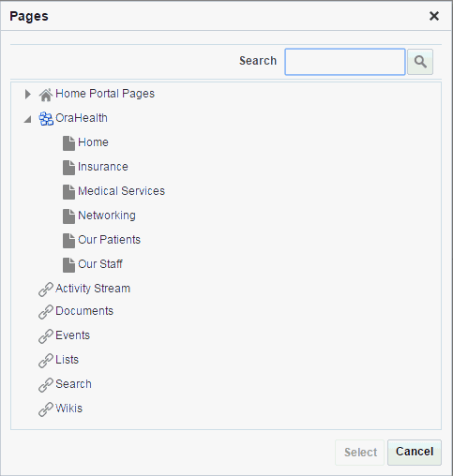This screenshot has height=476, width=453.
Task: Close the Pages dialog
Action: pyautogui.click(x=434, y=16)
